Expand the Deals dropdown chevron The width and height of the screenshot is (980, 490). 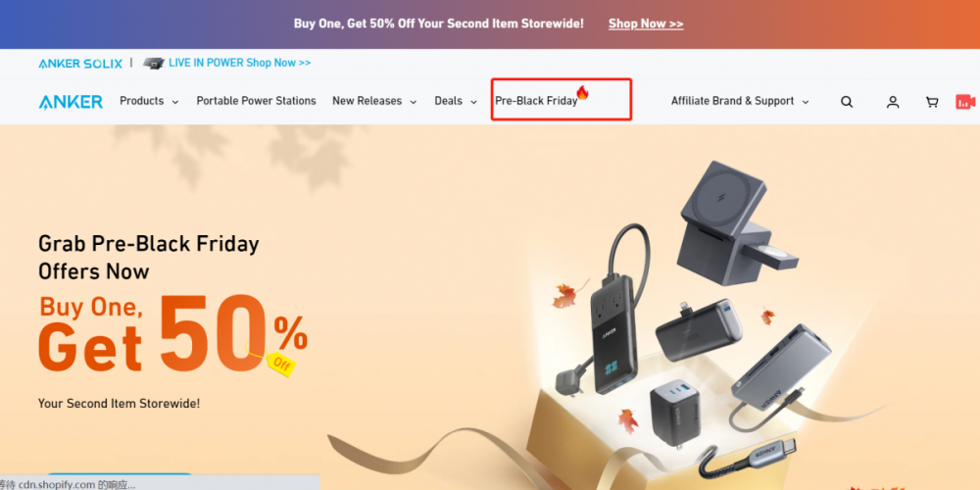[473, 102]
